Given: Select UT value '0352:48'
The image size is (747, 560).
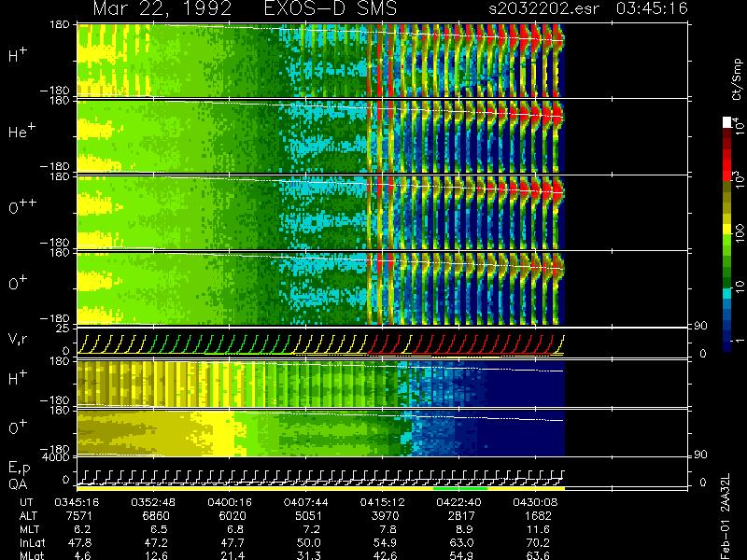Looking at the screenshot, I should tap(153, 502).
